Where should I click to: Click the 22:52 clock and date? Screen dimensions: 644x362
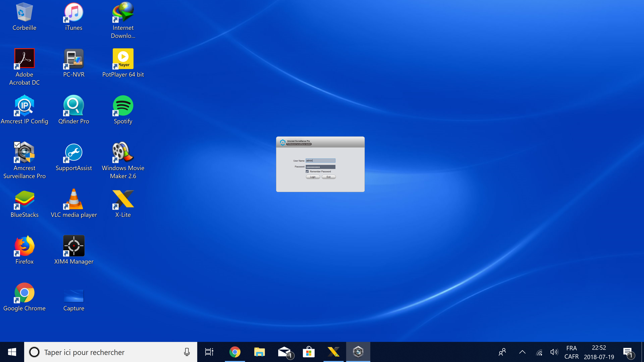(599, 352)
